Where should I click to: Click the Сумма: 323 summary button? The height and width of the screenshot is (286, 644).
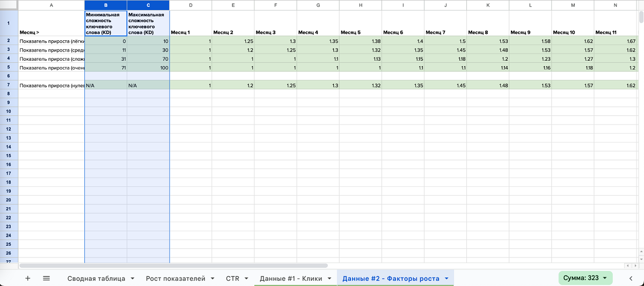[x=585, y=278]
